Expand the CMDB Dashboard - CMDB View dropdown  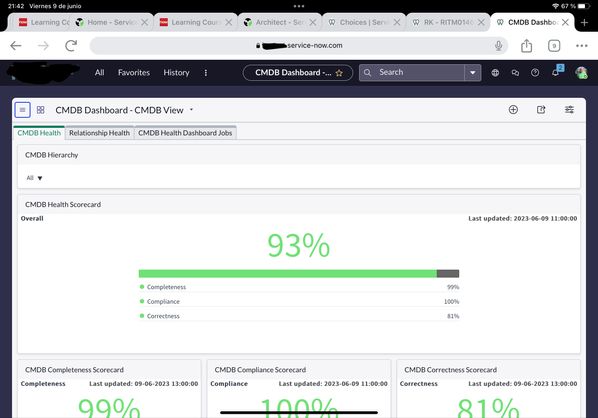(191, 110)
